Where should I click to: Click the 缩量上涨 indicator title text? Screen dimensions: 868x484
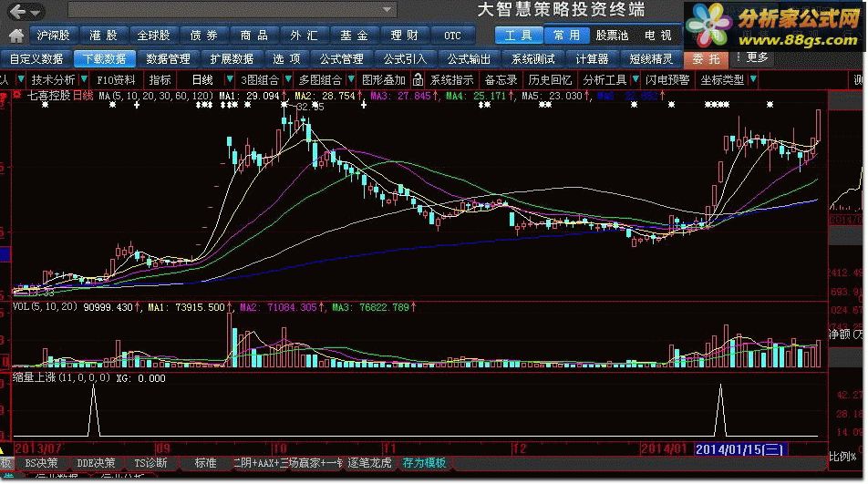tap(35, 378)
